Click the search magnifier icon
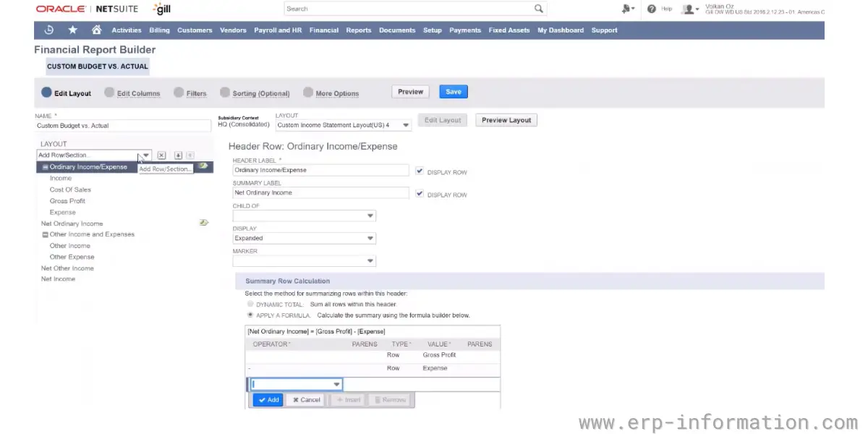868x434 pixels. (x=539, y=9)
